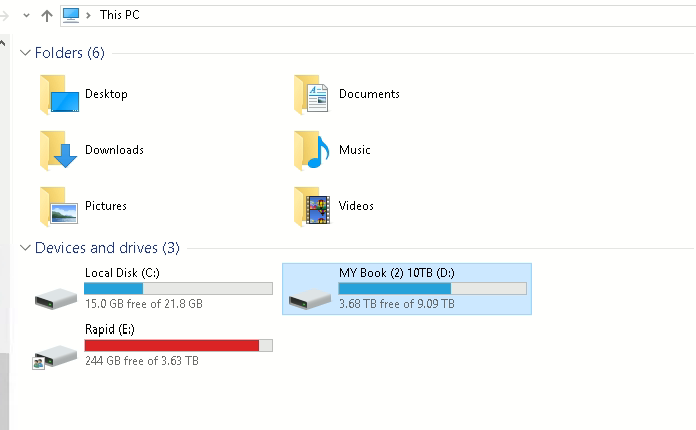Screen dimensions: 696x430
Task: Click the Local Disk (C:) name
Action: [122, 273]
